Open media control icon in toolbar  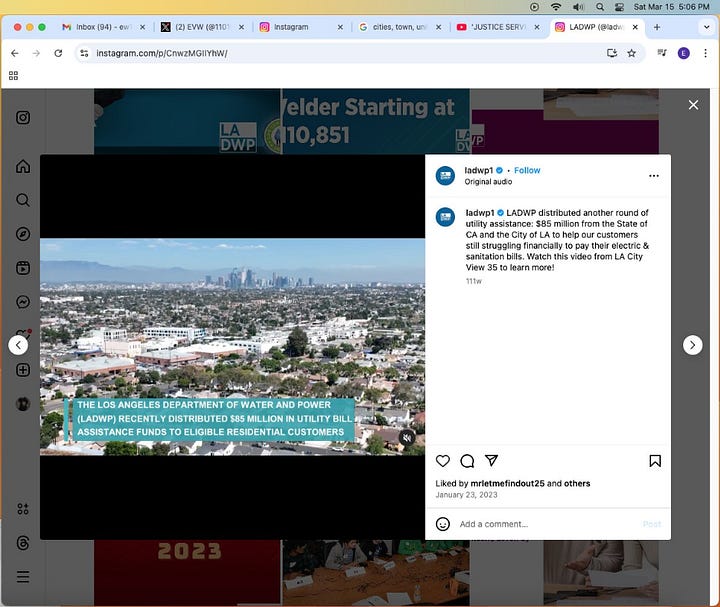pos(662,53)
